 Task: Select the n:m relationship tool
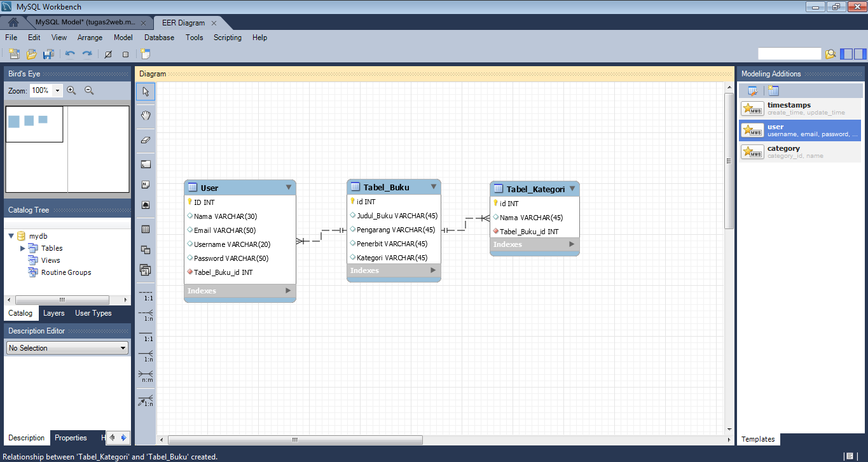click(x=145, y=380)
